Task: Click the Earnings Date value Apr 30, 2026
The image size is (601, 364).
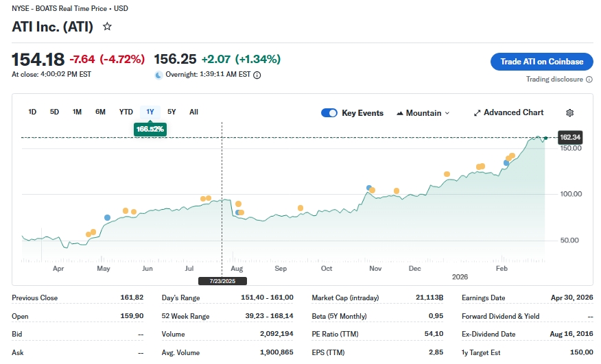Action: coord(572,298)
